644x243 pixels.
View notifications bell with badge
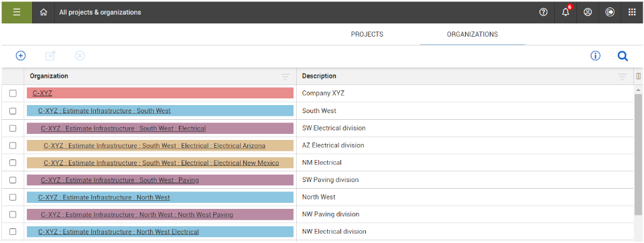[566, 12]
